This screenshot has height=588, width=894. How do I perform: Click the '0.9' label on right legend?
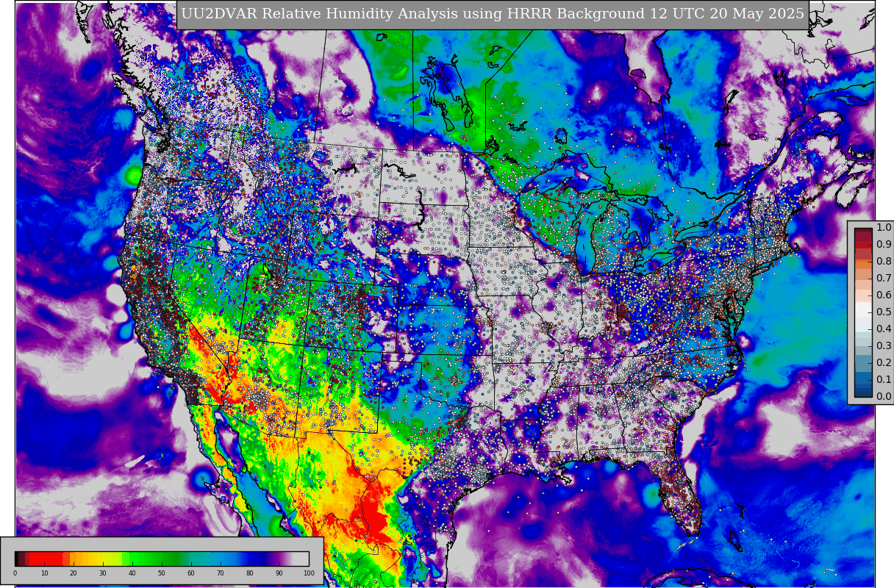point(883,244)
